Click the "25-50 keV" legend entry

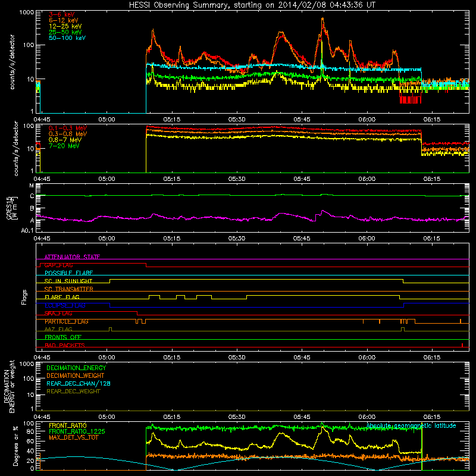(x=65, y=32)
